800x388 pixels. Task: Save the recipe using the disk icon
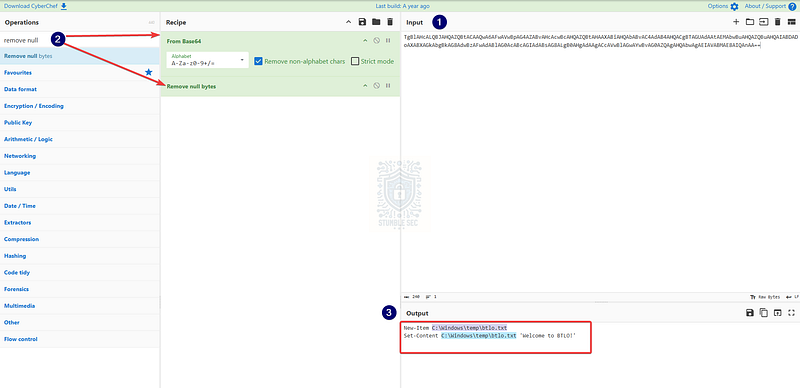pos(362,22)
